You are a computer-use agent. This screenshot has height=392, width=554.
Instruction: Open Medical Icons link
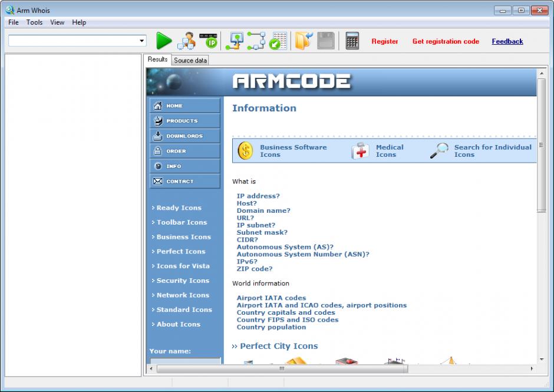390,151
